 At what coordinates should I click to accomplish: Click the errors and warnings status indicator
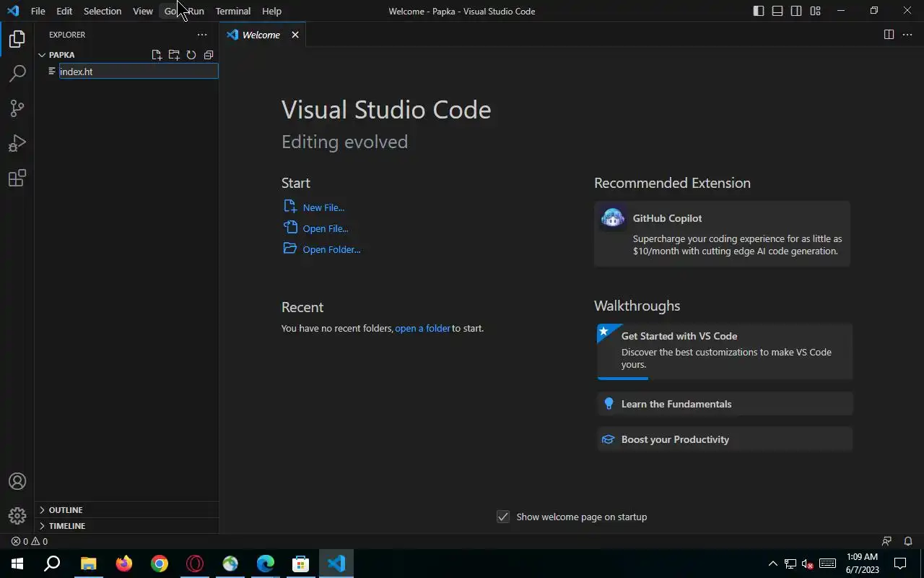tap(30, 541)
